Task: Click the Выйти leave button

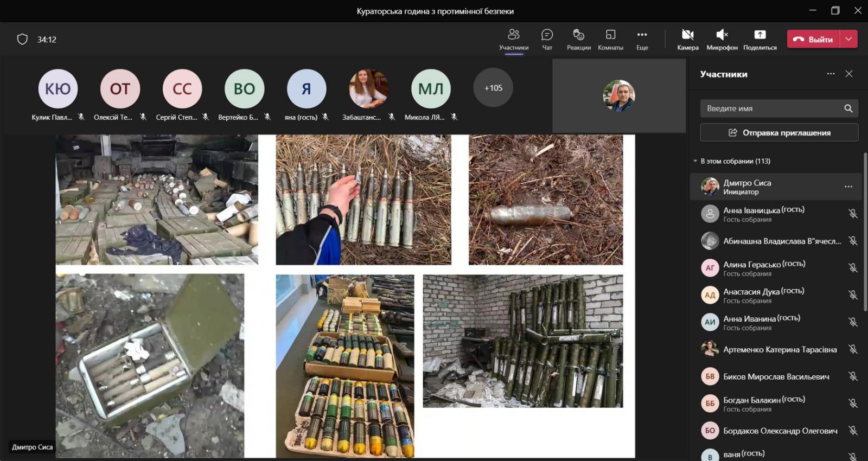Action: click(x=814, y=39)
